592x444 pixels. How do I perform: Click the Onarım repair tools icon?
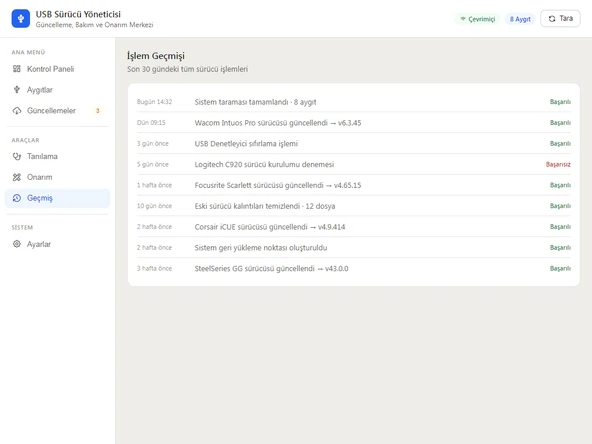17,177
